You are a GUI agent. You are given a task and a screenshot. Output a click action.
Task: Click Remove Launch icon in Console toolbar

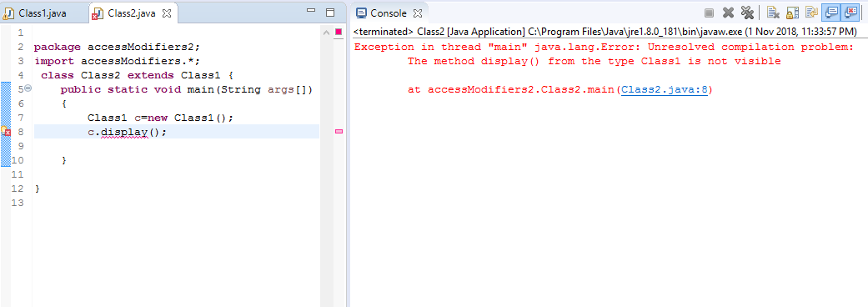pyautogui.click(x=729, y=13)
